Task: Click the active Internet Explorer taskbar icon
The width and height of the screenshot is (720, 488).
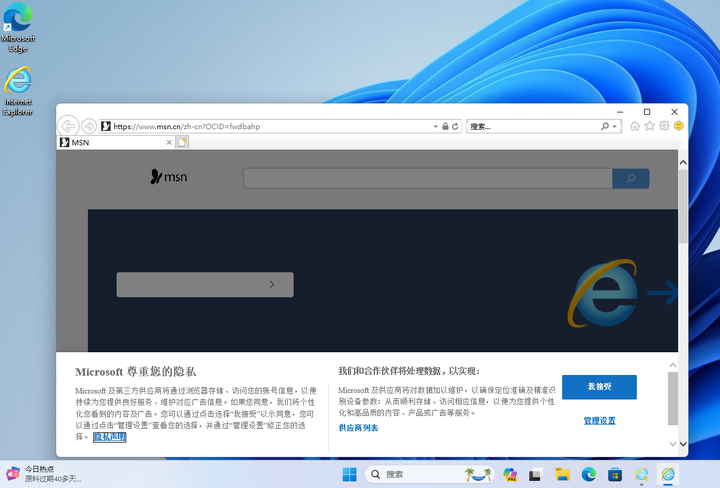Action: (668, 474)
